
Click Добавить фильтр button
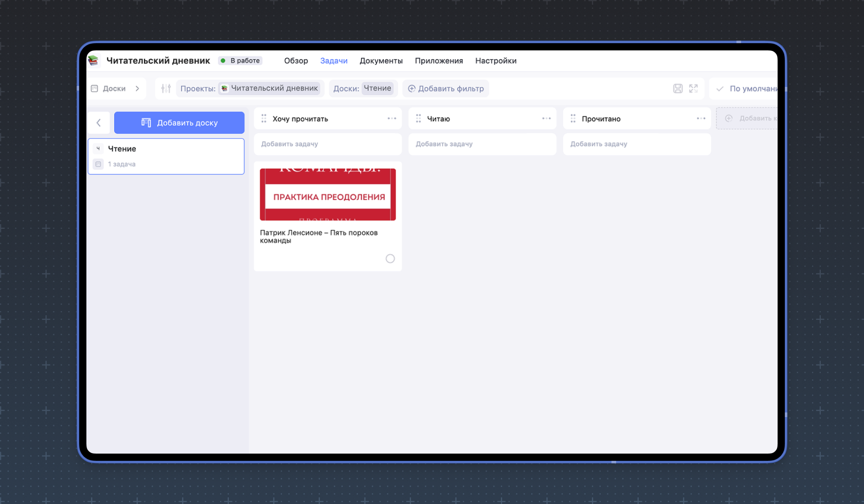tap(446, 88)
